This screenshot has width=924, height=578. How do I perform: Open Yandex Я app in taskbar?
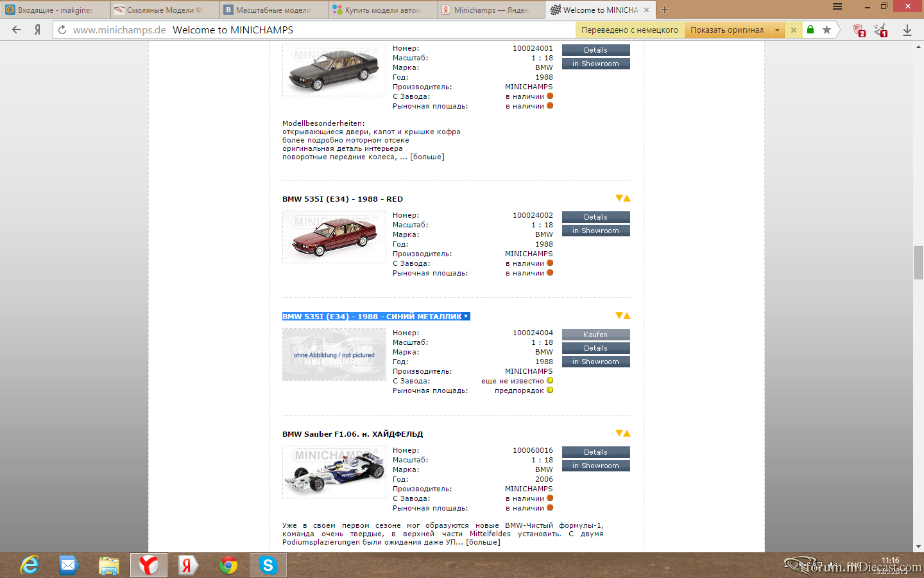tap(187, 565)
